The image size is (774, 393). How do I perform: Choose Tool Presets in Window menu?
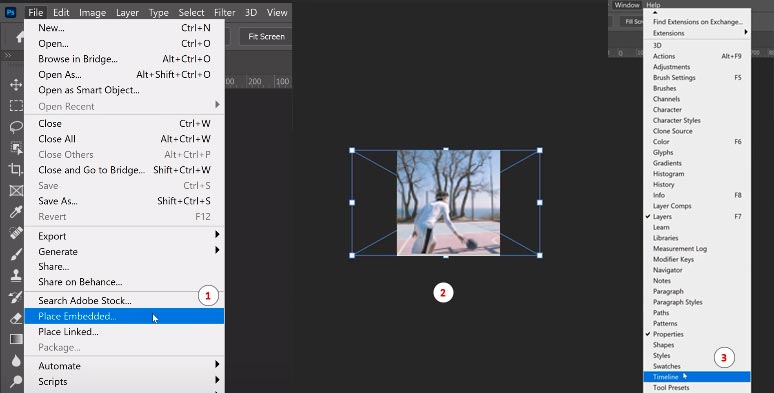697,388
